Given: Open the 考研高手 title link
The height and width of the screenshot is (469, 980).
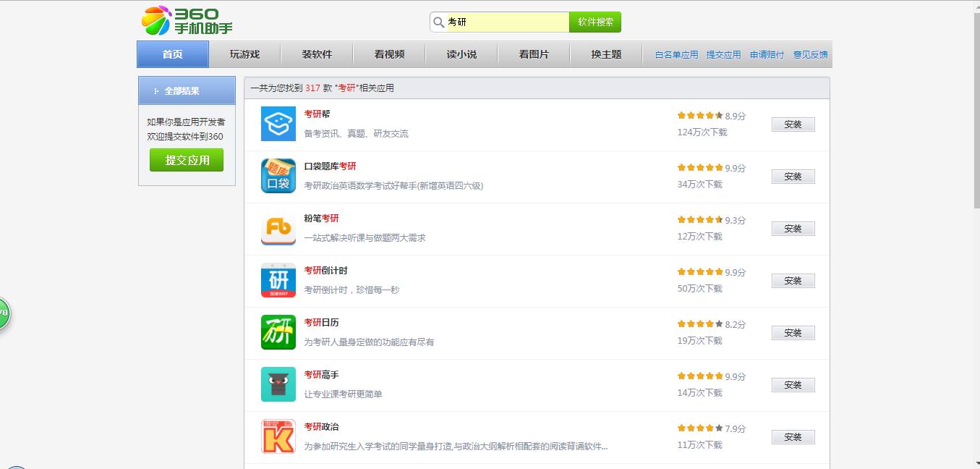Looking at the screenshot, I should pos(321,375).
